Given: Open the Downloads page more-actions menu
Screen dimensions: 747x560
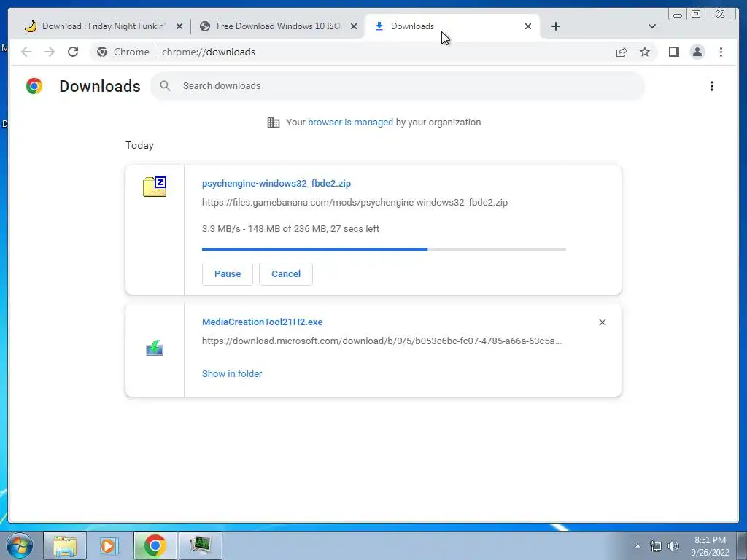Looking at the screenshot, I should (x=712, y=86).
